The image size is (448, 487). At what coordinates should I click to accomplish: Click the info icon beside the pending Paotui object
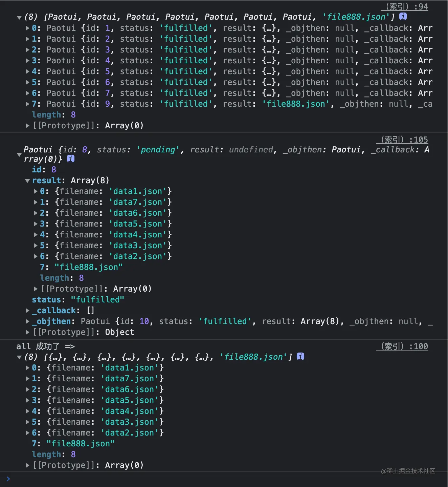click(70, 158)
